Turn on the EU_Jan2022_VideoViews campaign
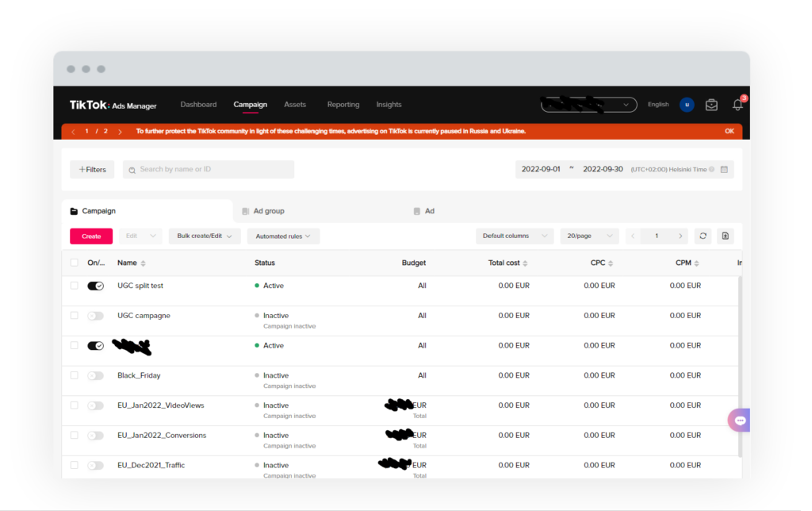812x511 pixels. pyautogui.click(x=95, y=405)
